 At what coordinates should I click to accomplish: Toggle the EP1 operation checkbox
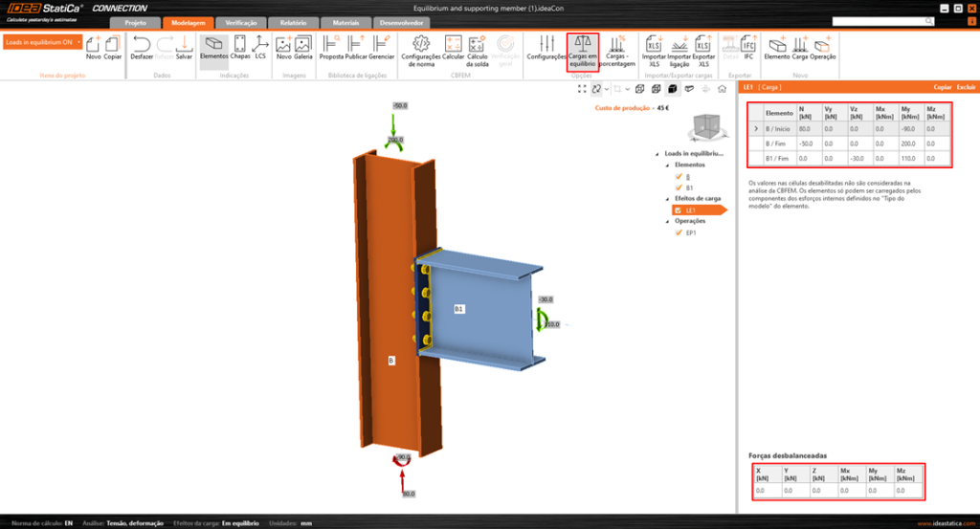[678, 231]
